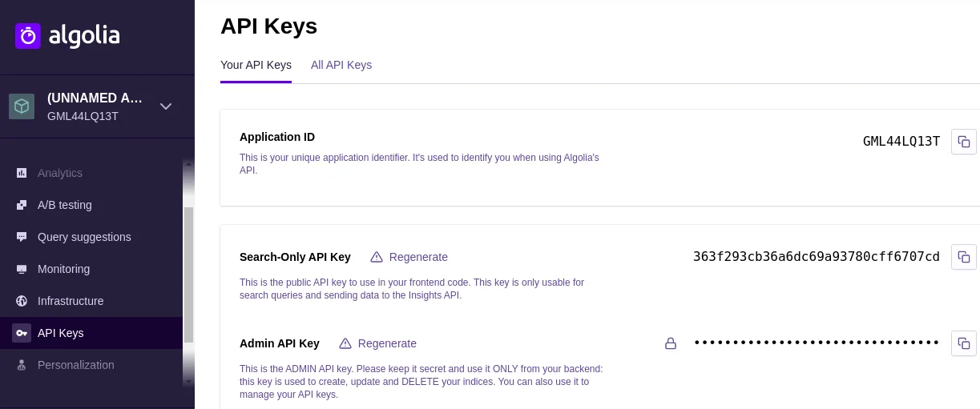Click the Analytics bar chart icon
This screenshot has height=409, width=980.
[22, 173]
